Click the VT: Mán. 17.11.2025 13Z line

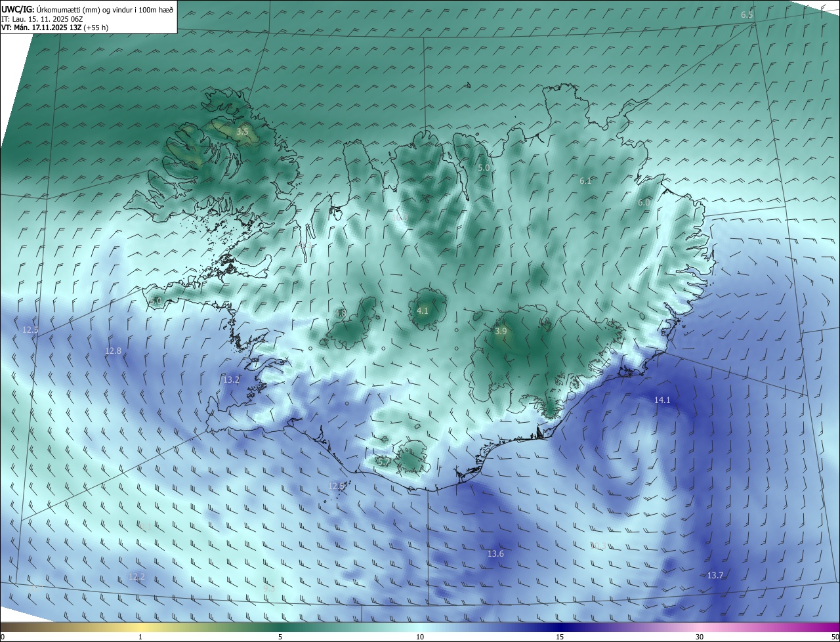point(54,28)
